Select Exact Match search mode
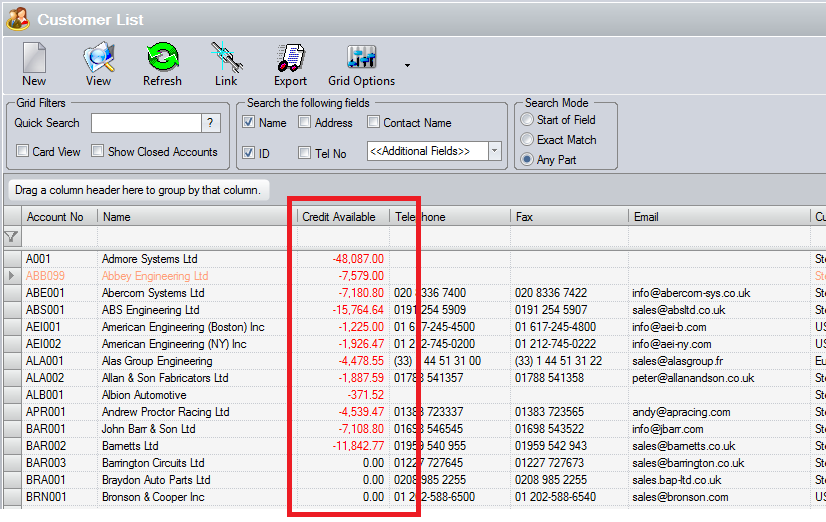 [527, 140]
